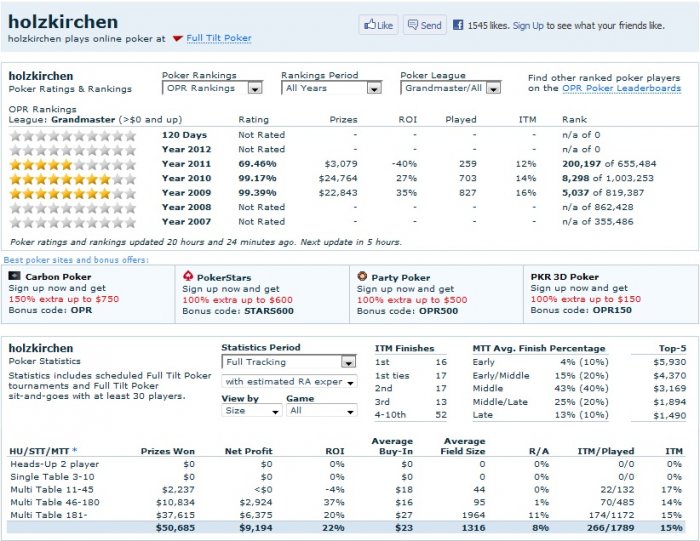Open the Statistics Period dropdown showing Full Tracking
The width and height of the screenshot is (700, 541).
coord(289,362)
